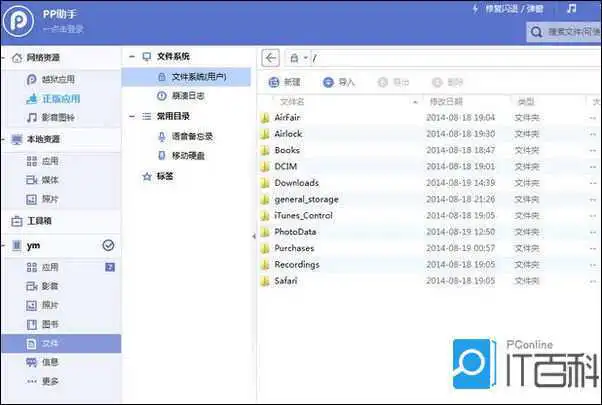Select the iTunes_Control folder
602x405 pixels.
(303, 216)
